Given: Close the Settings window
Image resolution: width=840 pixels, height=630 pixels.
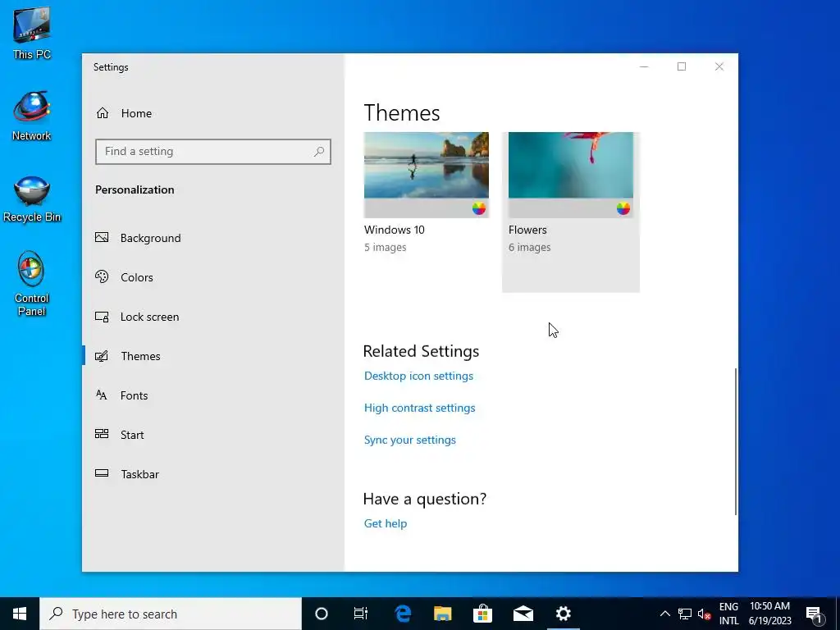Looking at the screenshot, I should coord(719,67).
